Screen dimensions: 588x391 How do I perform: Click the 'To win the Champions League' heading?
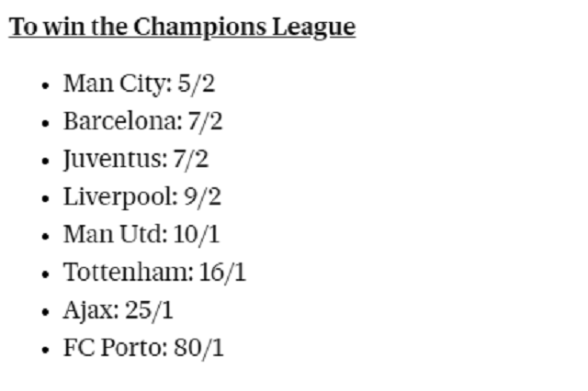[182, 28]
